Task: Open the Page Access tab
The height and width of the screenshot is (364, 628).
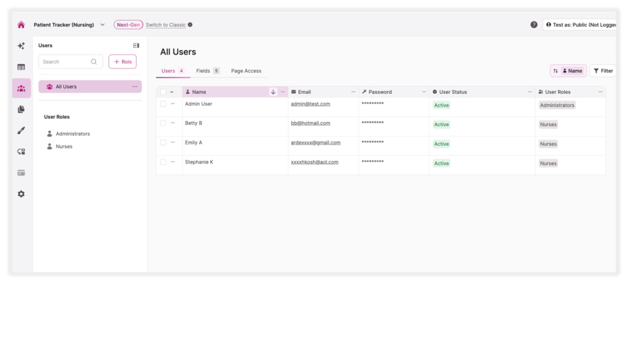Action: point(245,70)
